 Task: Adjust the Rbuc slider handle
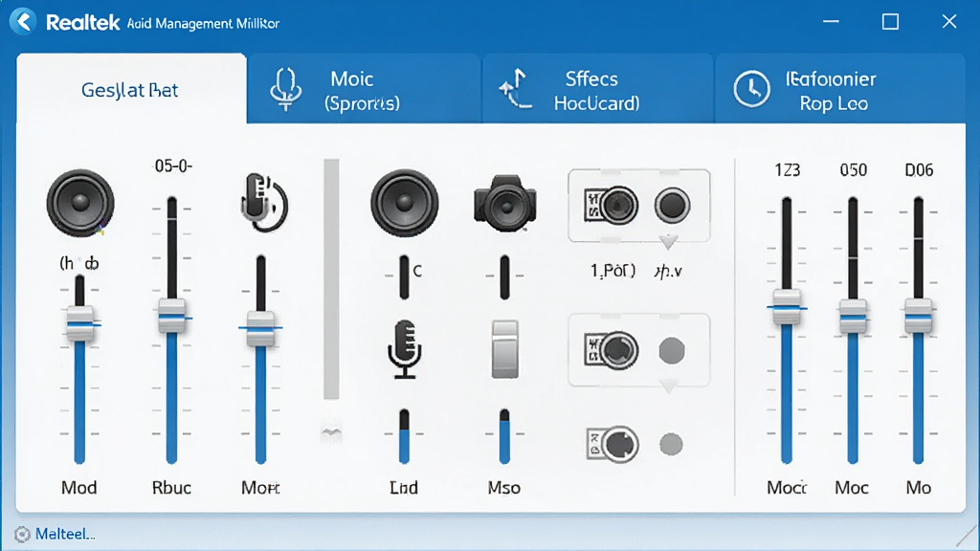171,317
